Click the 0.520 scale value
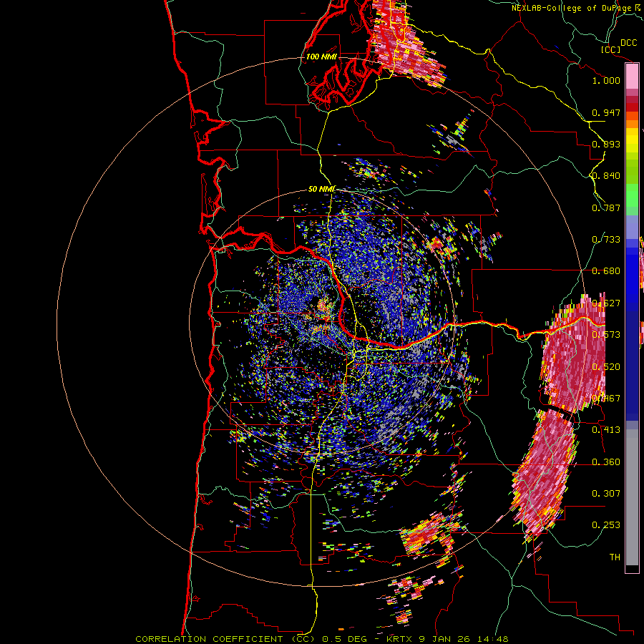 pos(606,367)
